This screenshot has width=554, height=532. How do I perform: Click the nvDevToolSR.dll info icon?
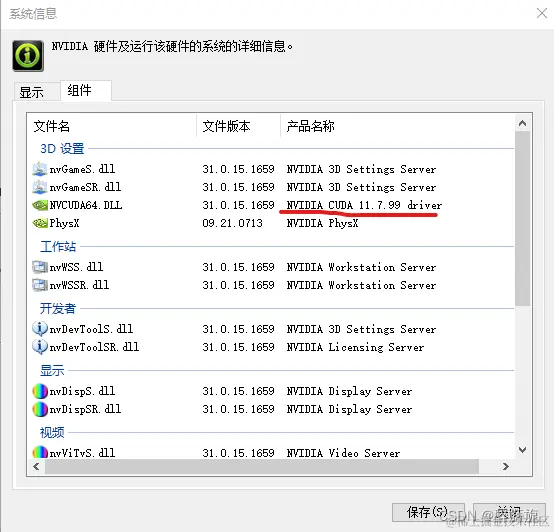(x=40, y=347)
